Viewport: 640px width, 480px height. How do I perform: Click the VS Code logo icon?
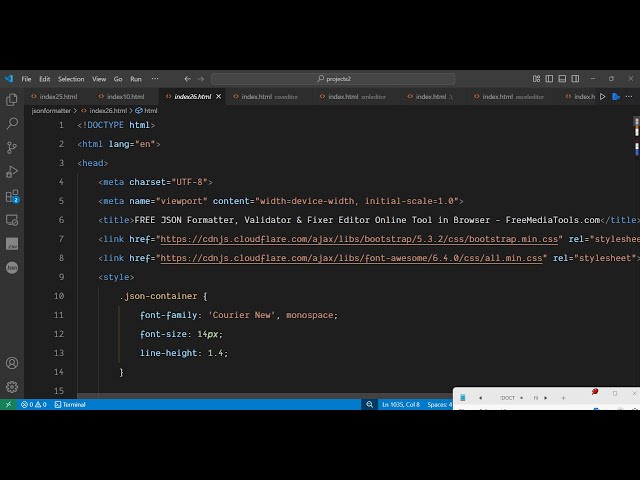click(x=9, y=79)
